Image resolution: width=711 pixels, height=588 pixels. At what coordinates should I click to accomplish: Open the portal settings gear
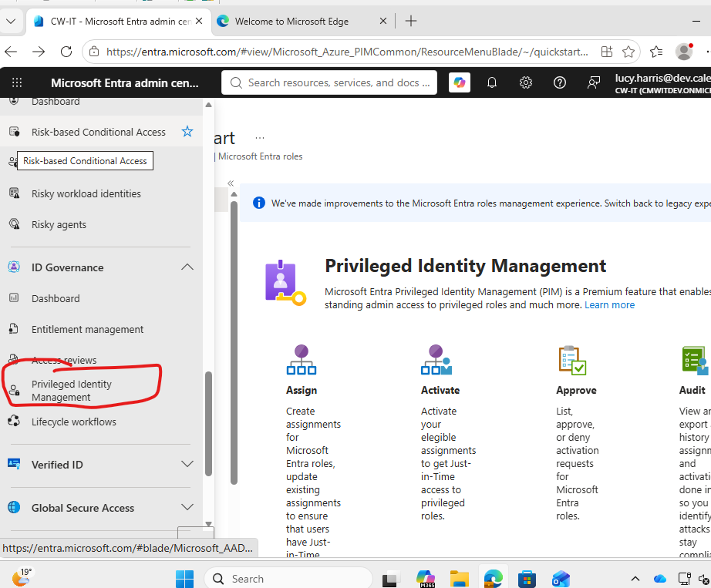(x=526, y=82)
